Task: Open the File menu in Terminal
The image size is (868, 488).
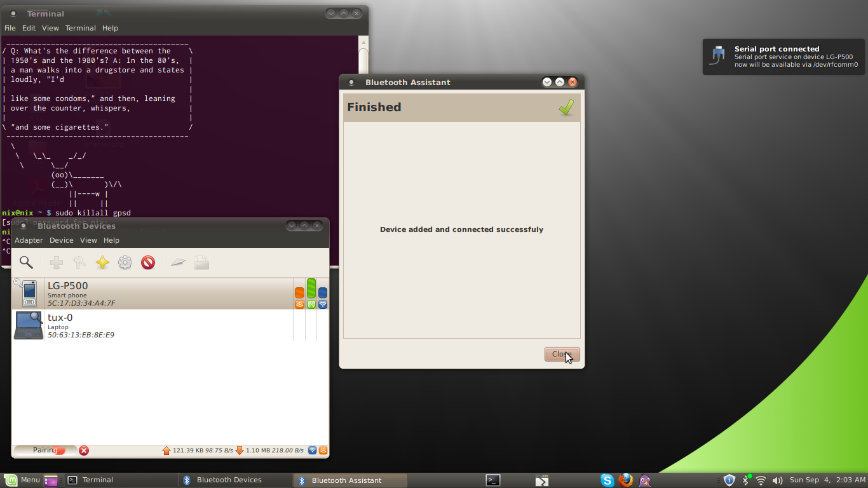Action: click(x=10, y=28)
